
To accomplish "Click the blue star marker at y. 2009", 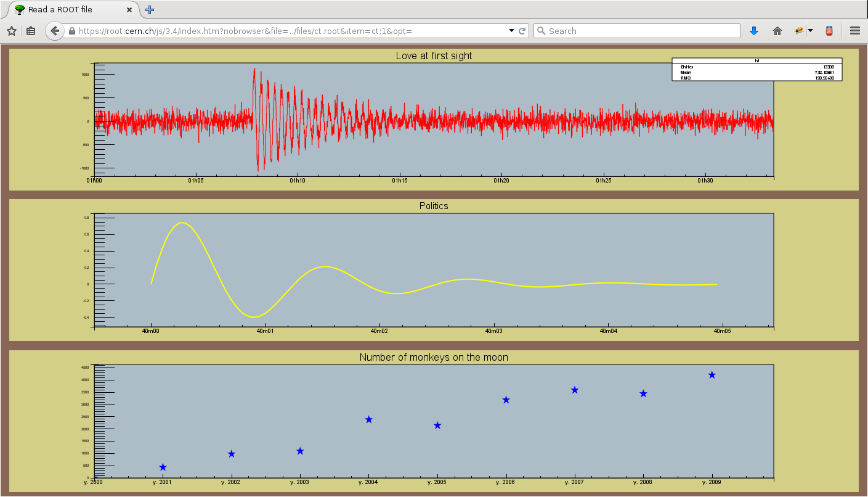I will (x=712, y=375).
